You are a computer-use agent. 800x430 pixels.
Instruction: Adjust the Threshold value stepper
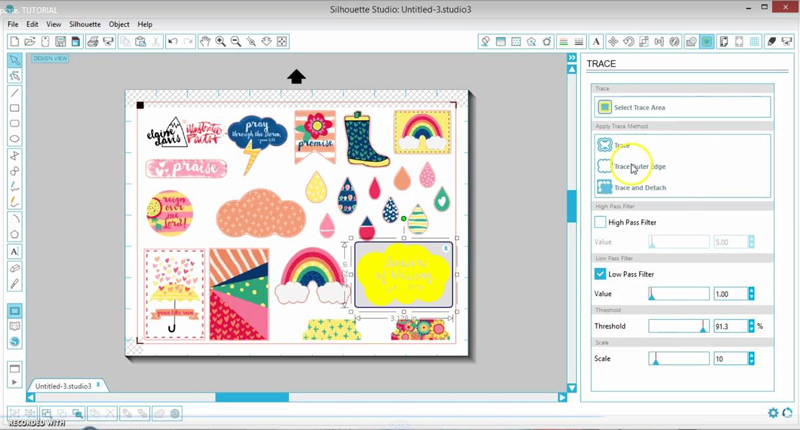coord(751,326)
